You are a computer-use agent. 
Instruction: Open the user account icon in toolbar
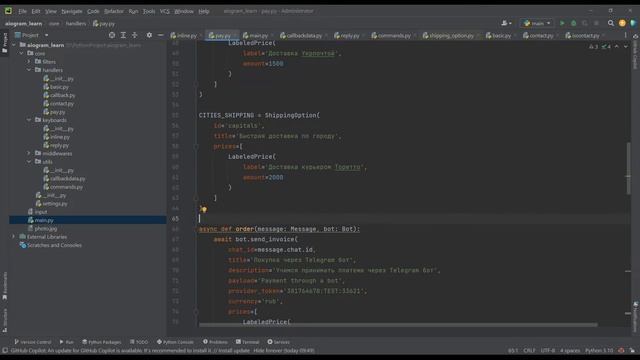506,23
